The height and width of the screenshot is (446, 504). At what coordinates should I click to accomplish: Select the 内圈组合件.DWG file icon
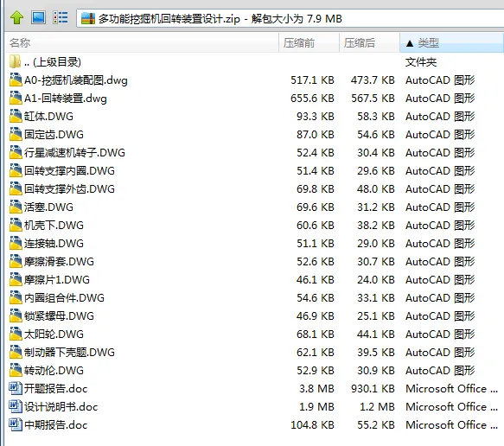(16, 297)
